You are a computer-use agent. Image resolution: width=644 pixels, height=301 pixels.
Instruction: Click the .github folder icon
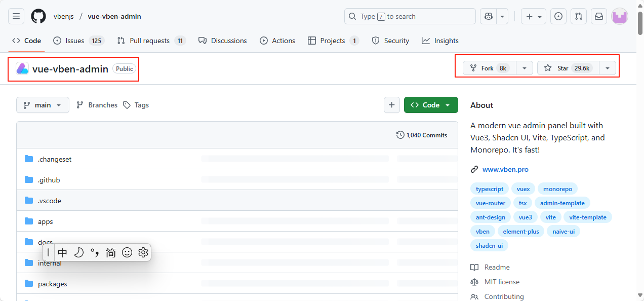point(29,180)
